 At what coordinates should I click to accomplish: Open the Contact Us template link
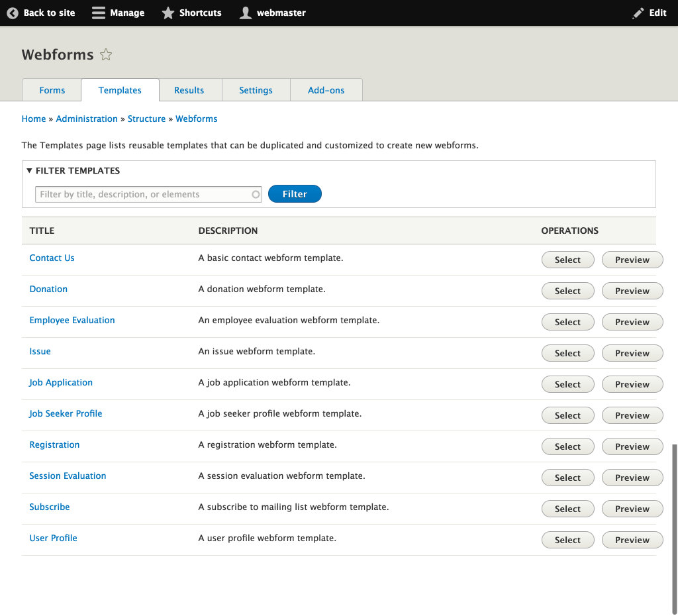tap(52, 258)
